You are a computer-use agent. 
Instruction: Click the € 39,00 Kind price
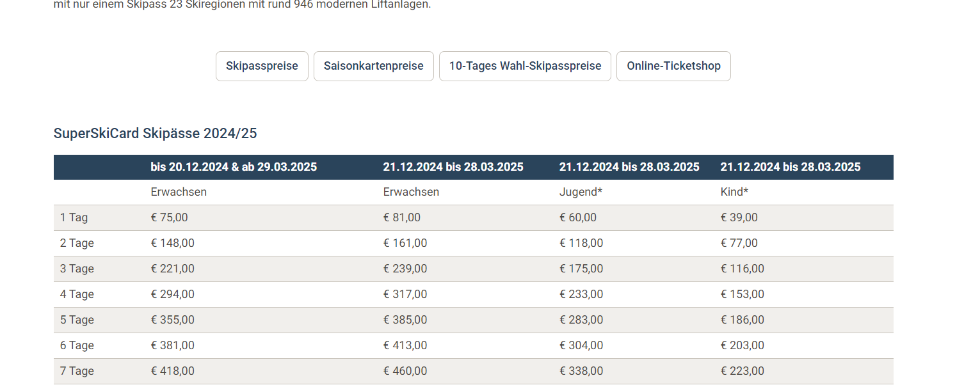(x=739, y=217)
